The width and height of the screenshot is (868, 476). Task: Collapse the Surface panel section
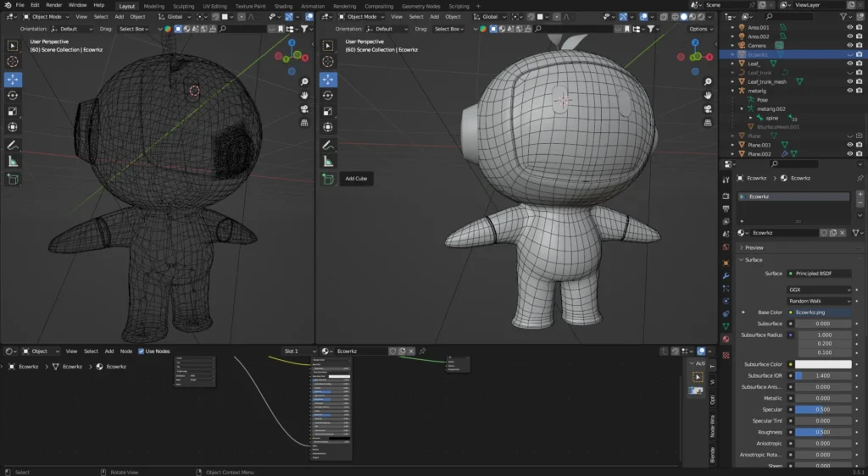point(753,260)
